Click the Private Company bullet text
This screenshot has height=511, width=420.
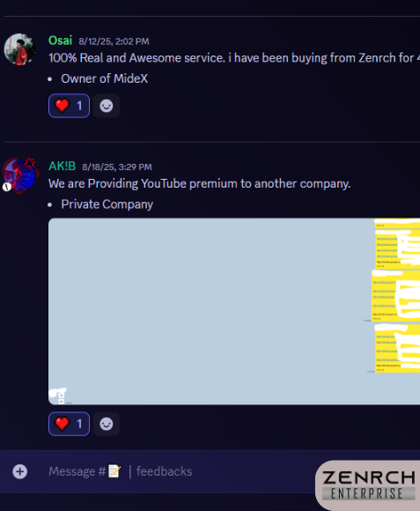click(107, 204)
